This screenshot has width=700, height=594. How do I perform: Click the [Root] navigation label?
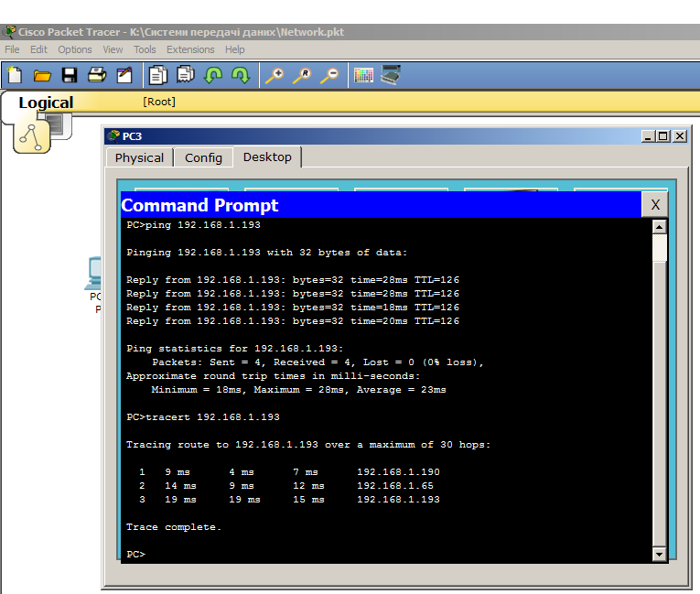[159, 102]
